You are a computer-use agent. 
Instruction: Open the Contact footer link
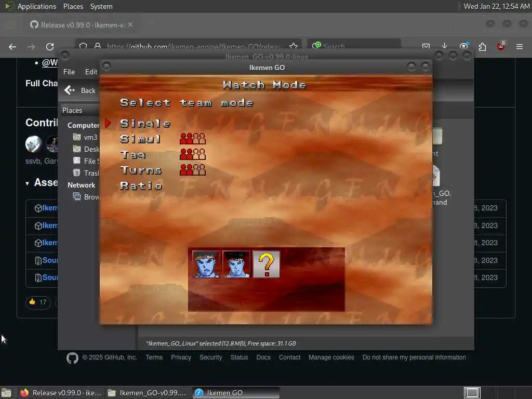(289, 357)
